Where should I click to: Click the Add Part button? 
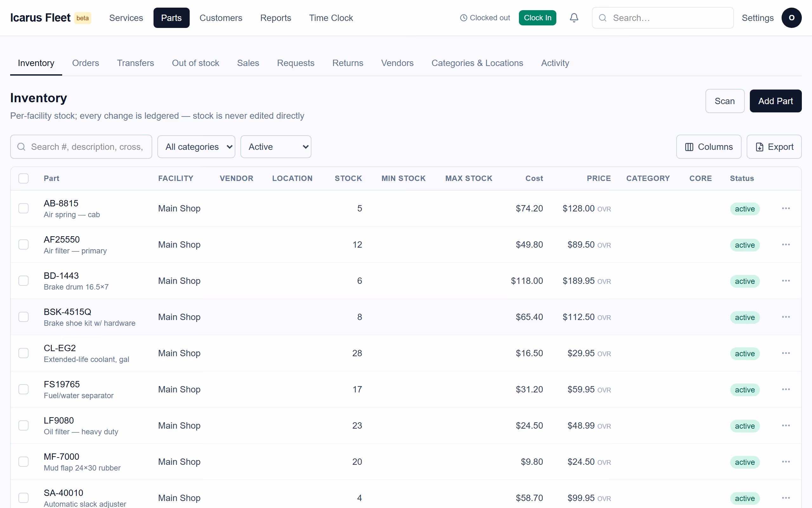776,101
